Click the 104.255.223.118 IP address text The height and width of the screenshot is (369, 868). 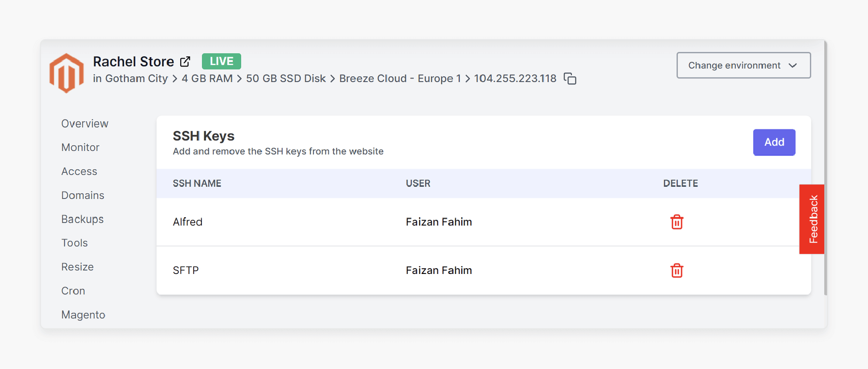[515, 79]
